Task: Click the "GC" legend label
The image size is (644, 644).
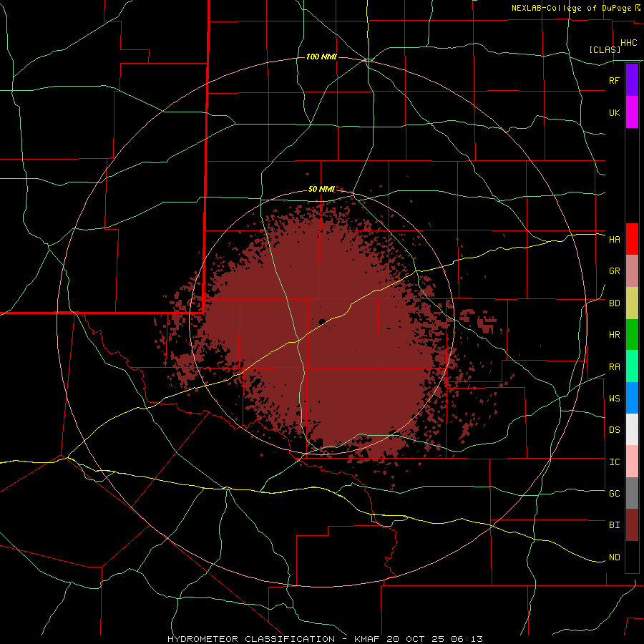Action: (x=614, y=494)
